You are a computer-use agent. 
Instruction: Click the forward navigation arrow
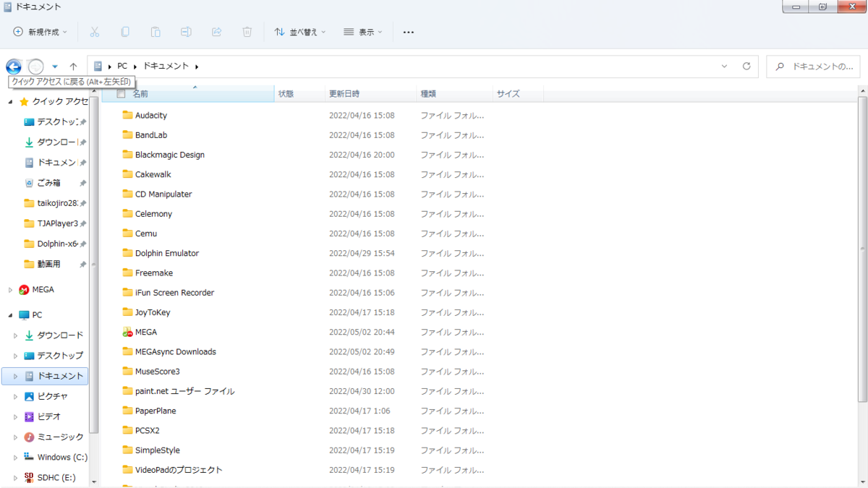pos(35,67)
